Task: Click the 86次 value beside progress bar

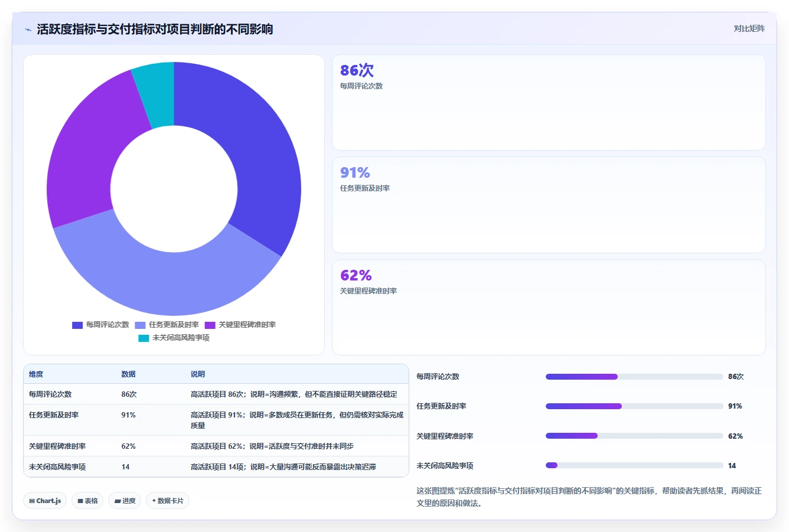Action: coord(736,377)
